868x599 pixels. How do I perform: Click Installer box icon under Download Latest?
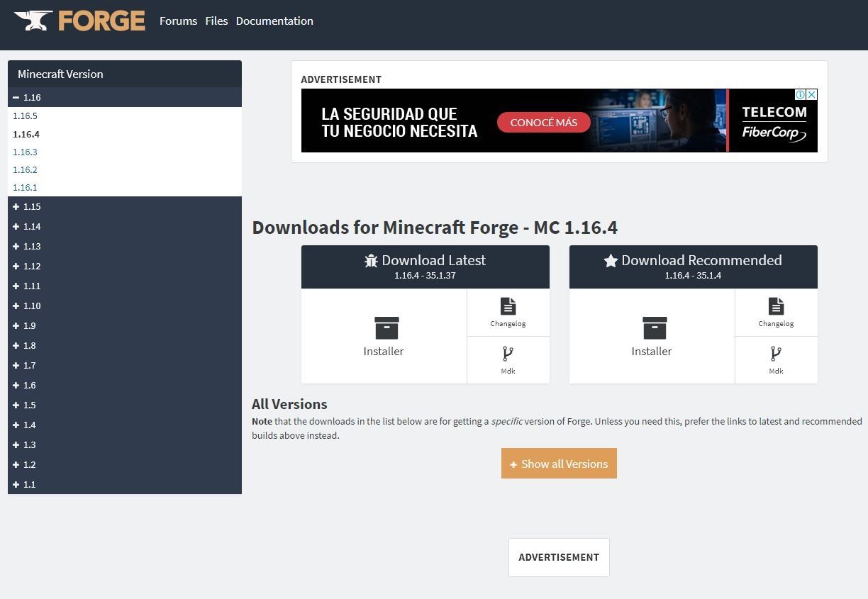pos(386,328)
